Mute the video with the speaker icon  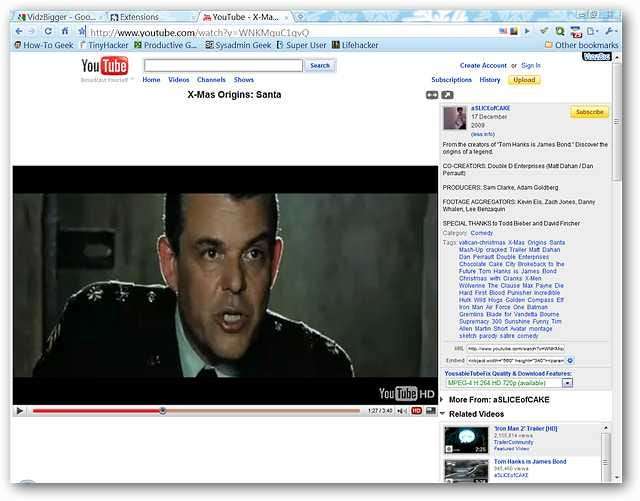[x=402, y=411]
